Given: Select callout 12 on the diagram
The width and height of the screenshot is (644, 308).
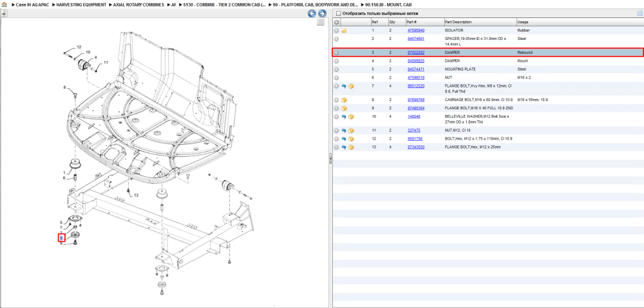Looking at the screenshot, I should tap(79, 47).
